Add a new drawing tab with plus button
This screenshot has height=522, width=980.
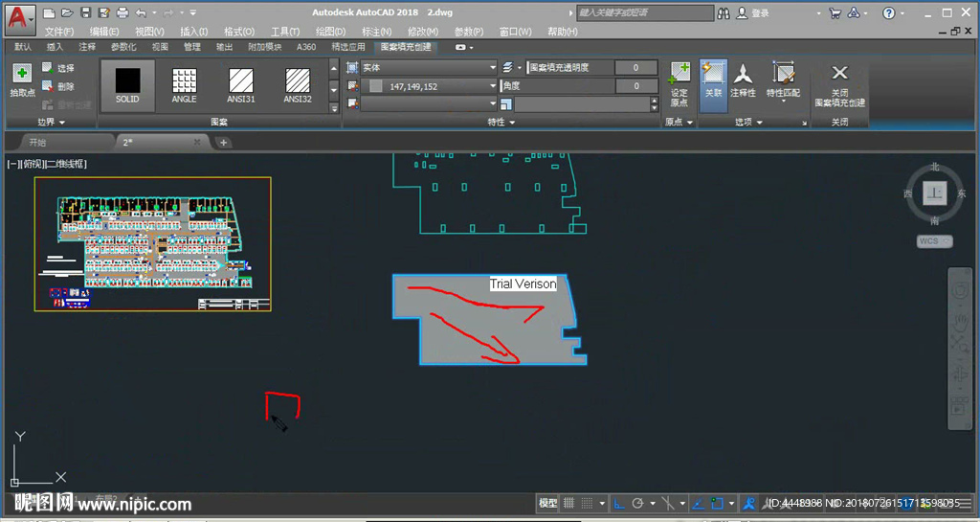pos(223,143)
